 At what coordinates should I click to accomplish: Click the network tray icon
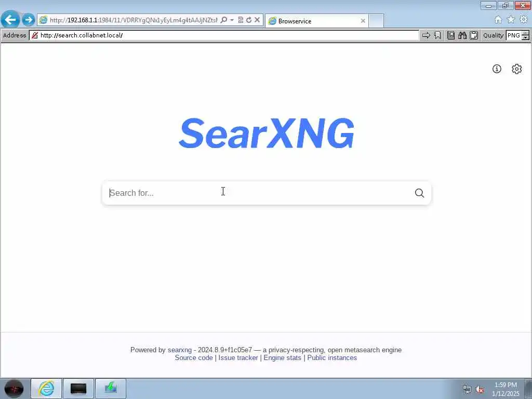[x=467, y=390]
